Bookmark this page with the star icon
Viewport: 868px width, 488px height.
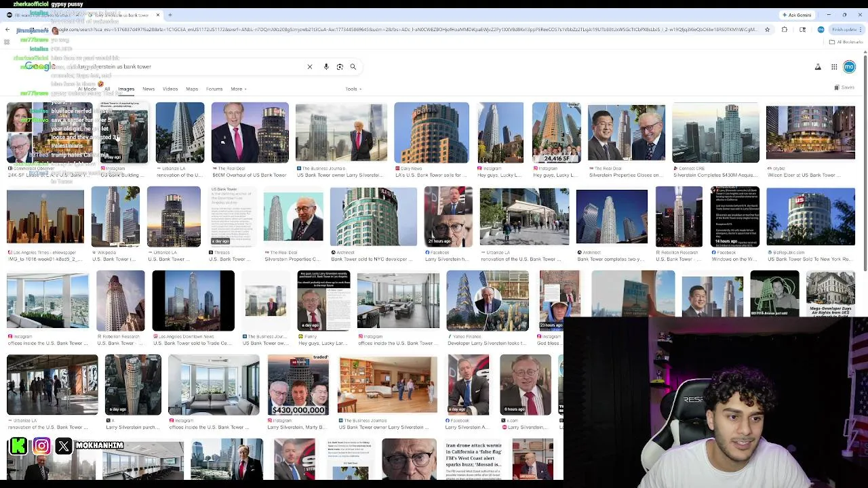click(x=767, y=30)
